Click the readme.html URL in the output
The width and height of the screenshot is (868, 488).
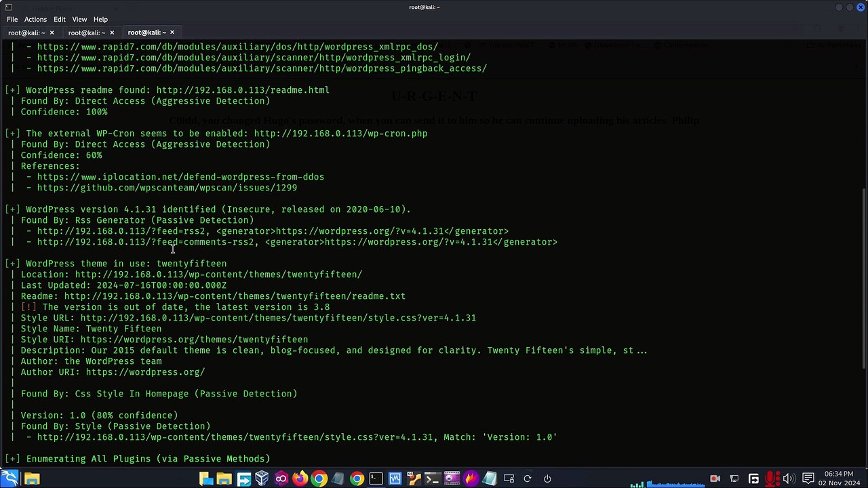243,90
